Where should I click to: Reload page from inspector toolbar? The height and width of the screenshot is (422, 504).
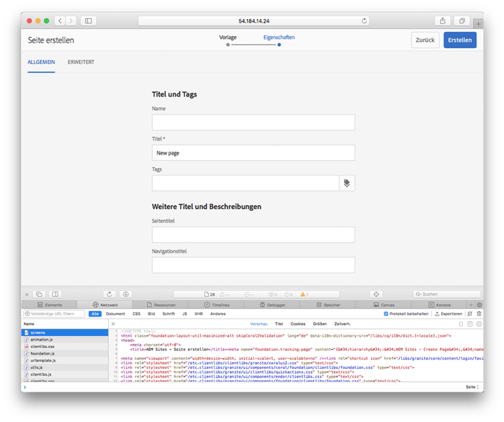point(110,294)
